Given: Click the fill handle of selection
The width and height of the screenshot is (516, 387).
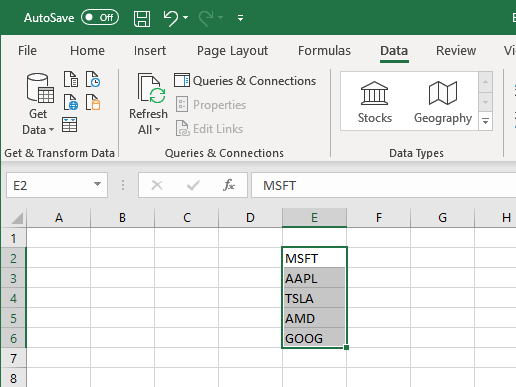Looking at the screenshot, I should (346, 347).
